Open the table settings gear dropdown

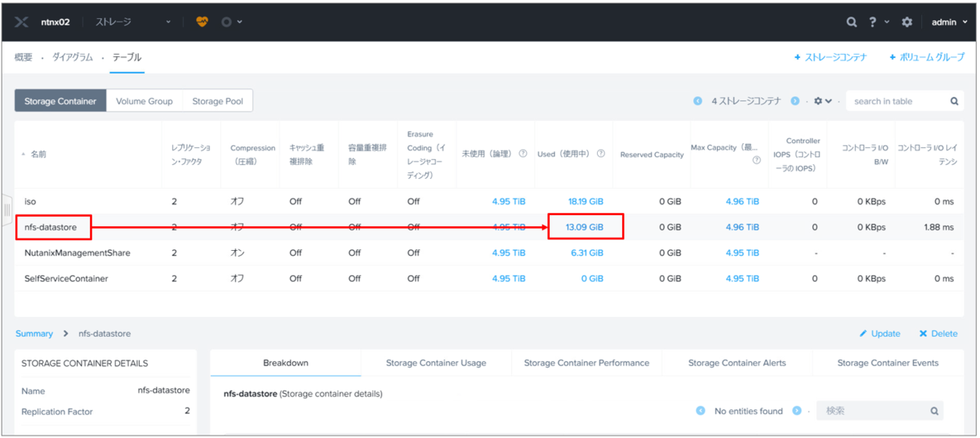(822, 101)
